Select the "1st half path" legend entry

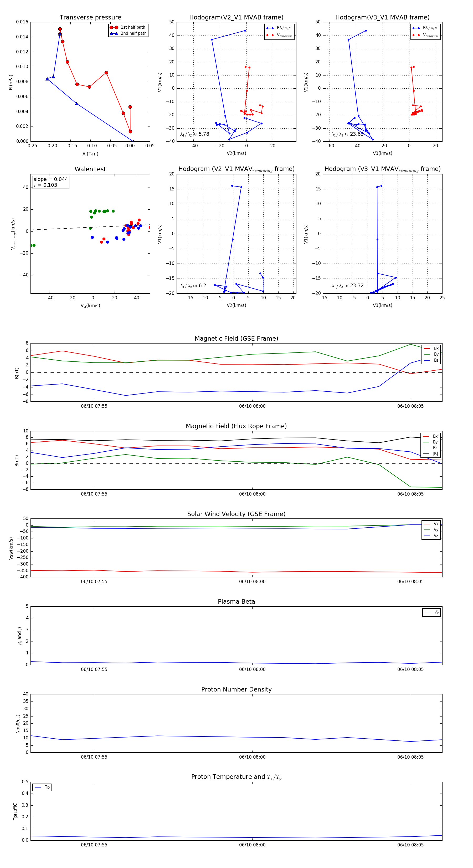[x=128, y=27]
